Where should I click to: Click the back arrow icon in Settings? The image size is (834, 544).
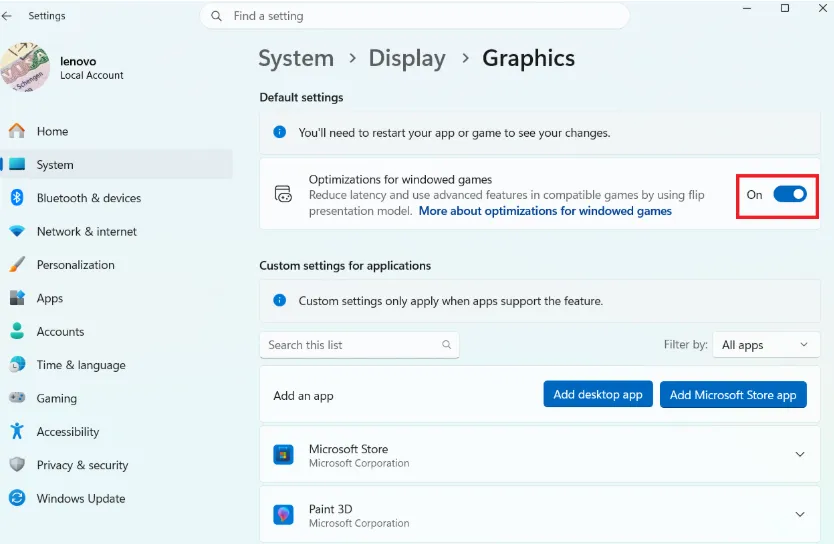[x=7, y=16]
